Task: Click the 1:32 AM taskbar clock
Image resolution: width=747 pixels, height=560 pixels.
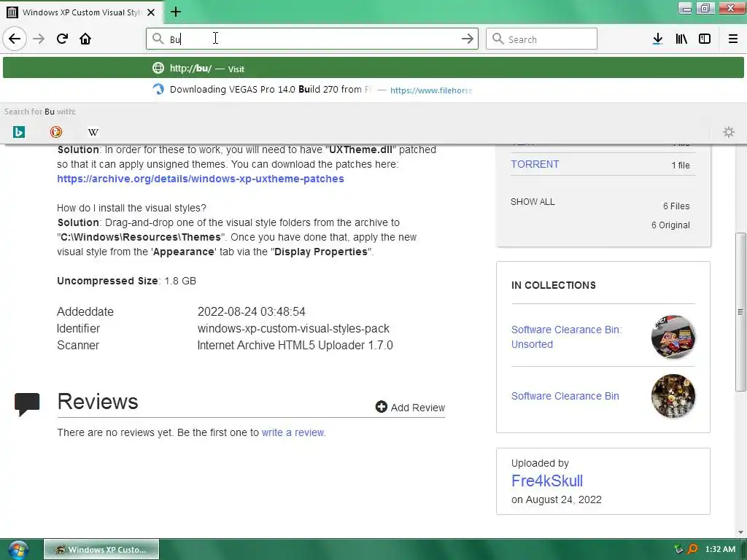Action: (720, 549)
